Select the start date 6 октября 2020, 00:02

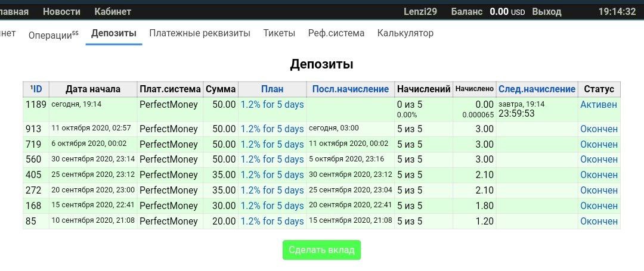pos(89,144)
